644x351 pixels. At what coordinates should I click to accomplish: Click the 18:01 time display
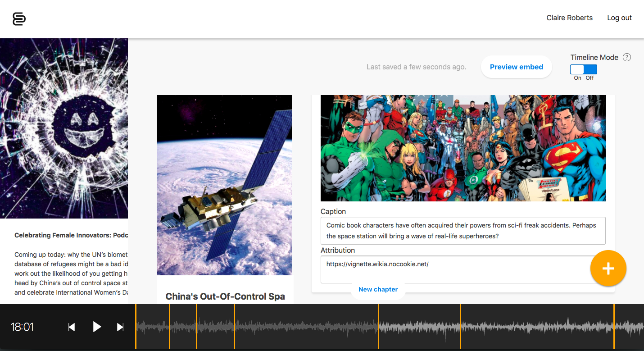click(22, 327)
